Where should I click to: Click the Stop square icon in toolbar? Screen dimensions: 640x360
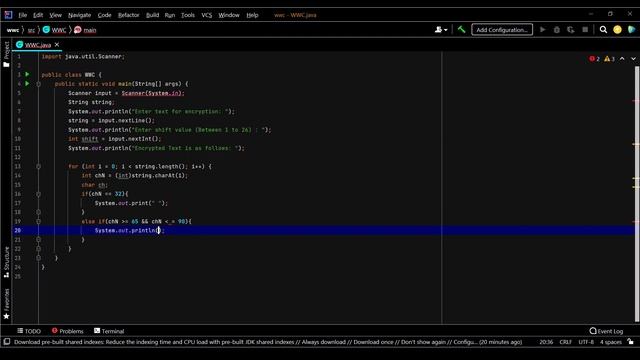(x=585, y=29)
